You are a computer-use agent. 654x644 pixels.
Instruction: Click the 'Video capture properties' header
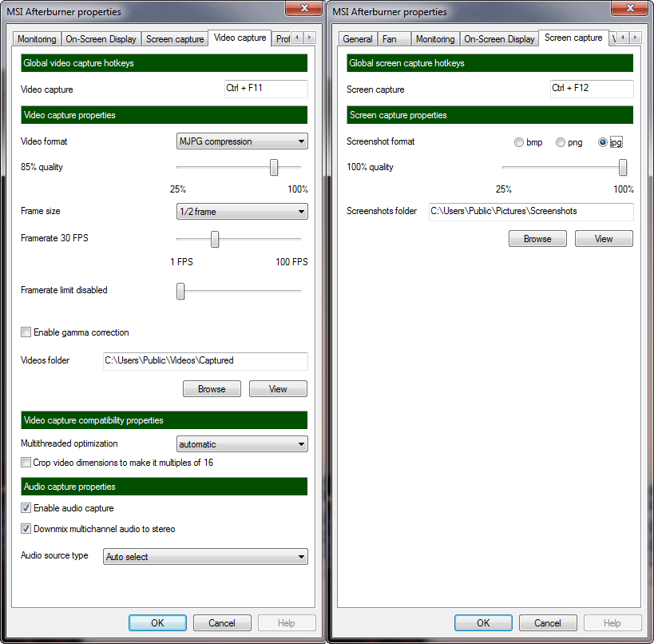(164, 115)
